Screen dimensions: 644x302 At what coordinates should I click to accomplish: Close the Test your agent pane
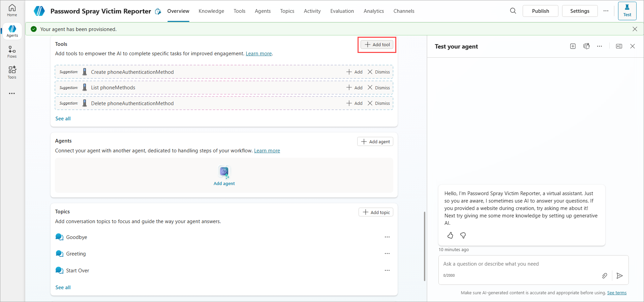click(x=633, y=46)
